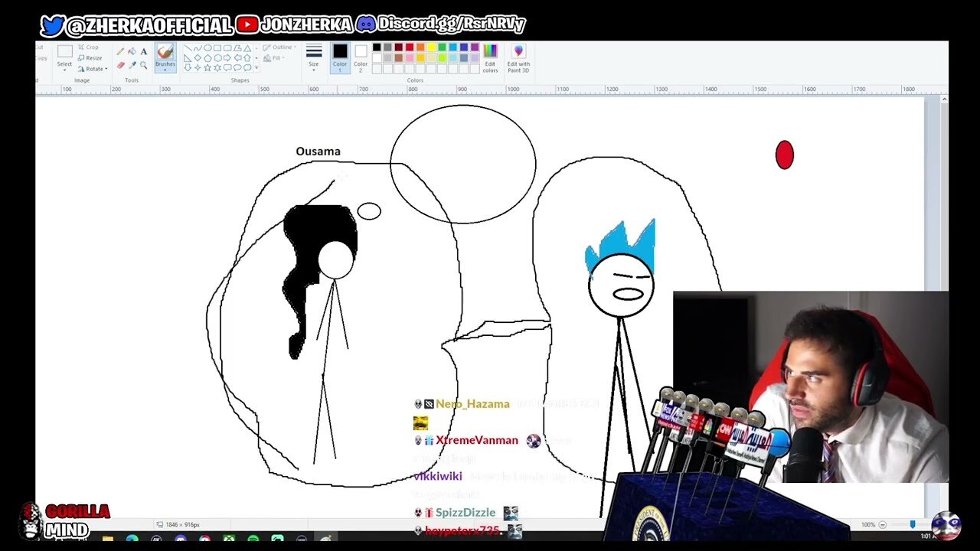Choose the Rounded rectangular callout shape

point(227,67)
